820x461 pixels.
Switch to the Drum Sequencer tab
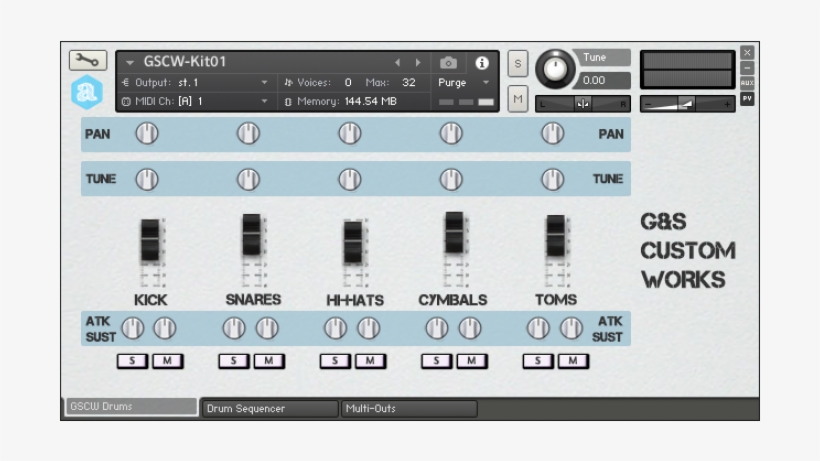click(270, 409)
